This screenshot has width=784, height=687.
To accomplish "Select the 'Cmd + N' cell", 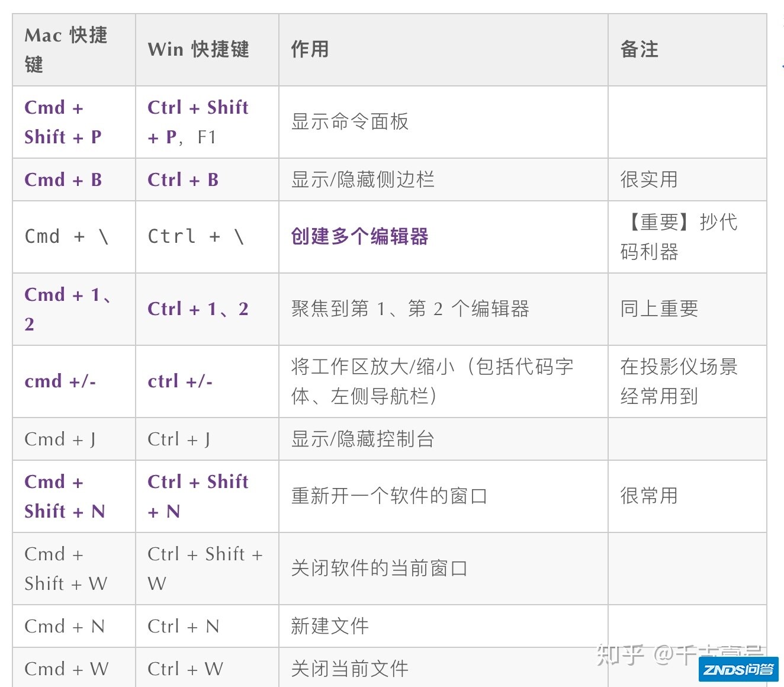I will pyautogui.click(x=74, y=626).
